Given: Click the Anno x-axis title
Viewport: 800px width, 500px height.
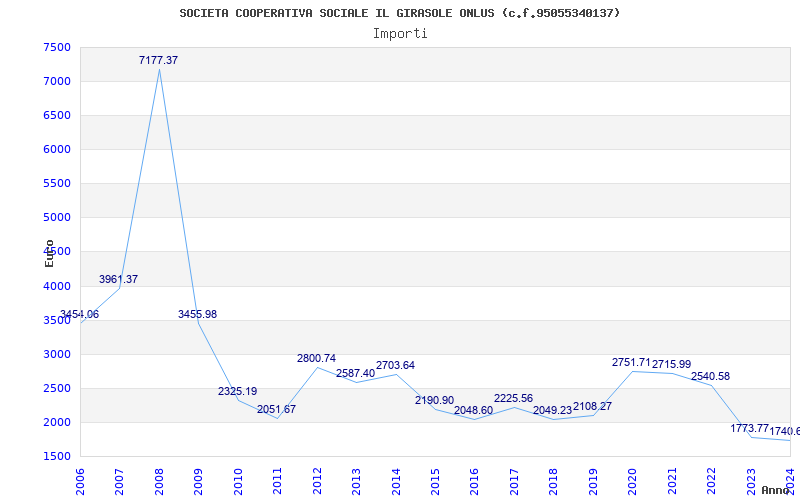Looking at the screenshot, I should [776, 490].
